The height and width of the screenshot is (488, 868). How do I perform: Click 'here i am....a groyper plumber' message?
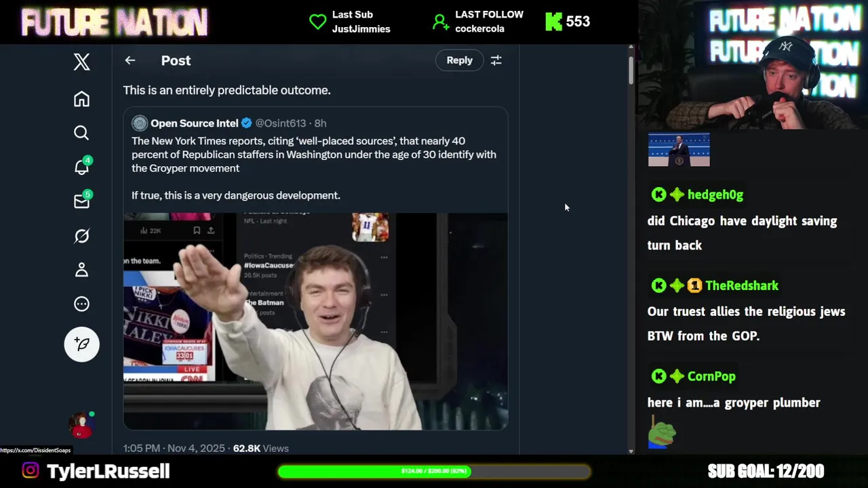[x=734, y=403]
